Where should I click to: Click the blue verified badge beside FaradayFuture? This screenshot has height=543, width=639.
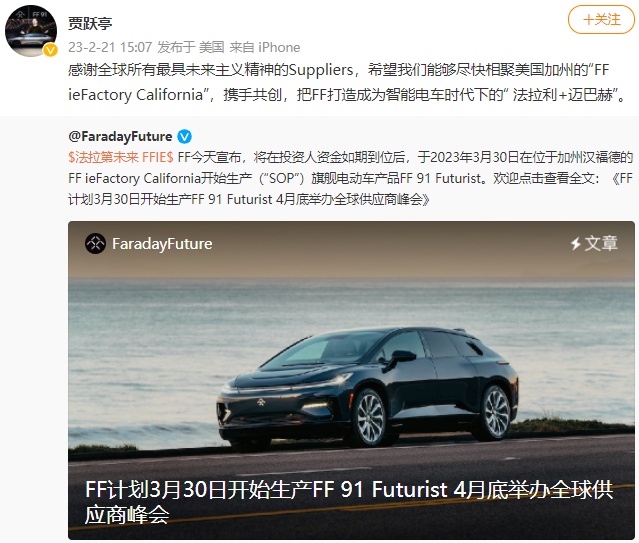(x=184, y=137)
